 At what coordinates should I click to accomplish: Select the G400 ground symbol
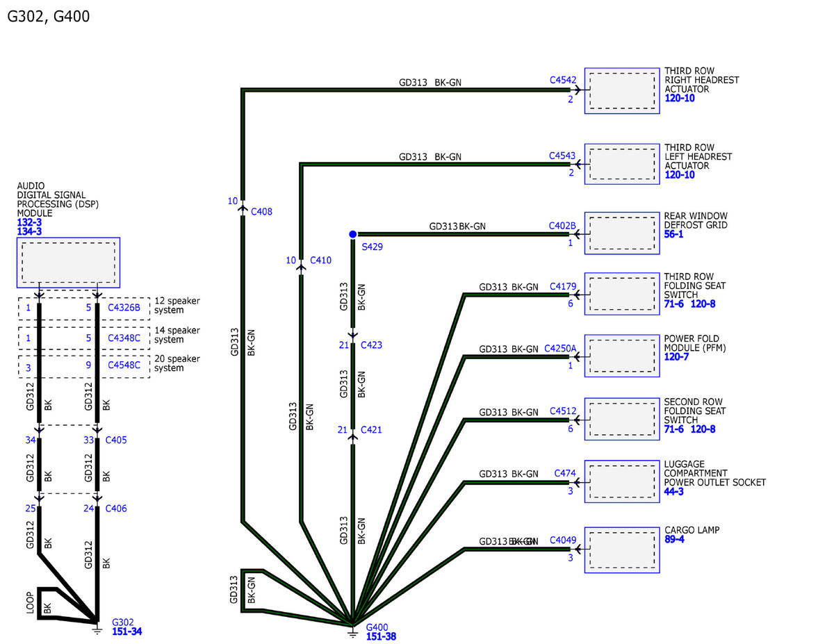tap(353, 632)
